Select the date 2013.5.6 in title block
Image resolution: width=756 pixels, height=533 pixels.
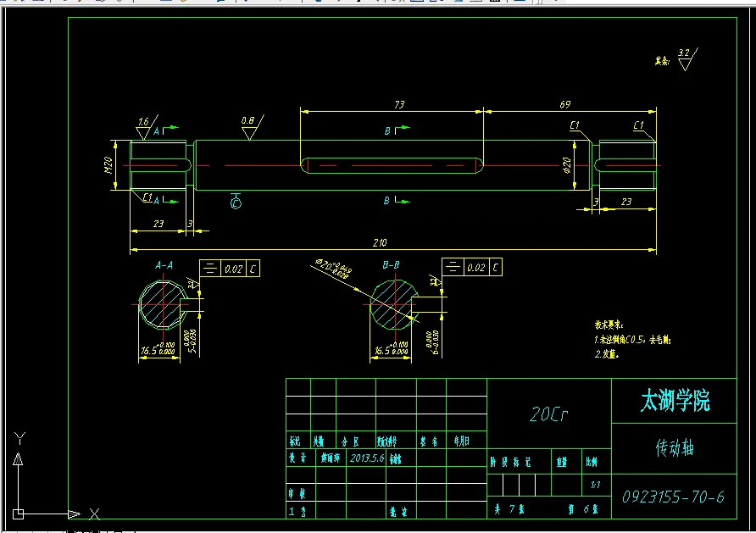pos(367,458)
